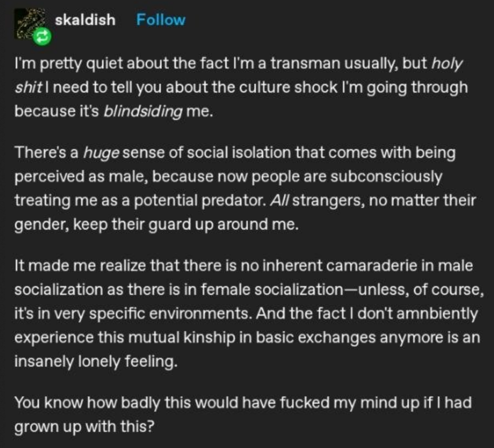Viewport: 494px width, 448px height.
Task: Click the phrase "social isolation"
Action: tap(225, 153)
